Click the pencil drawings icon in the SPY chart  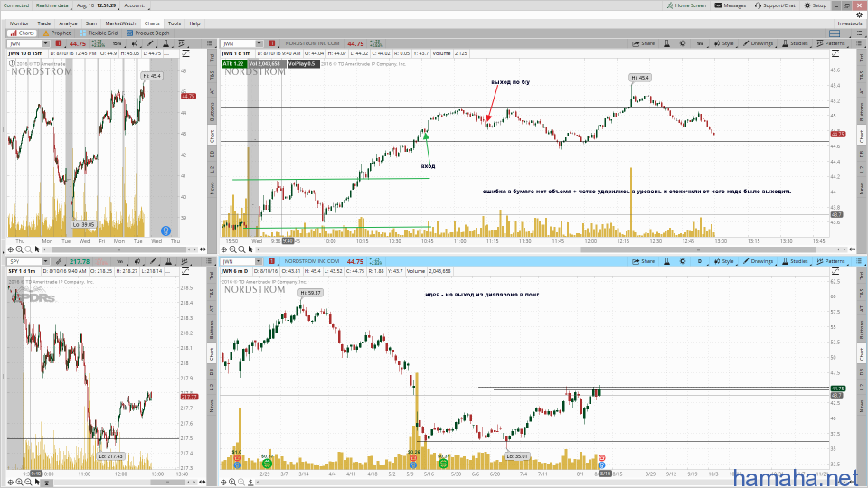click(152, 262)
